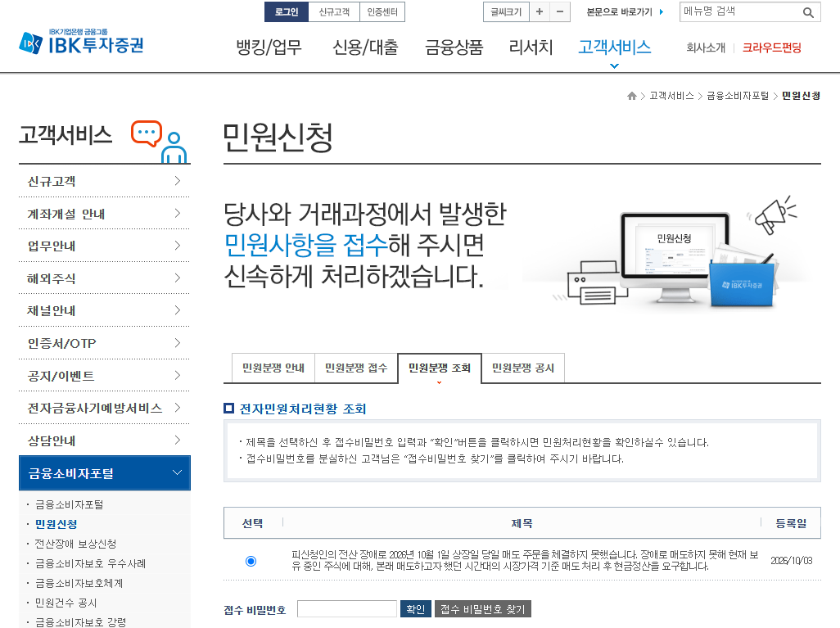Open the 인증센터 button
Viewport: 840px width, 628px height.
(382, 11)
